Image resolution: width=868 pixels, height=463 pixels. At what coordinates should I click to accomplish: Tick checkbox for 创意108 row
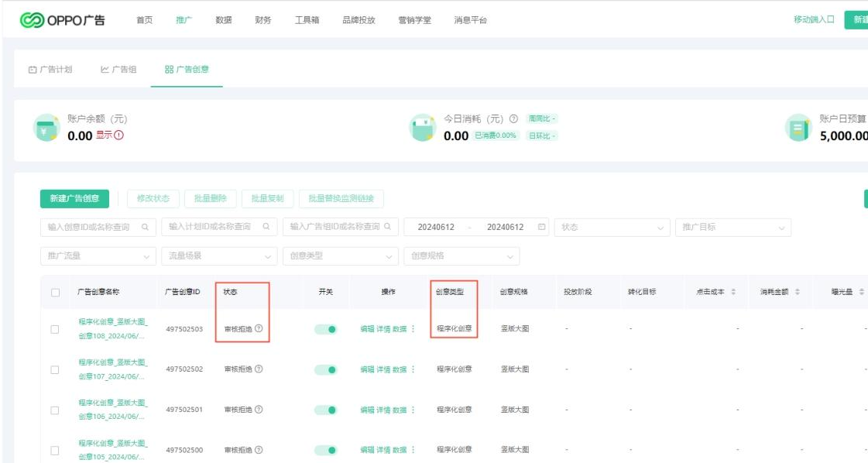55,329
